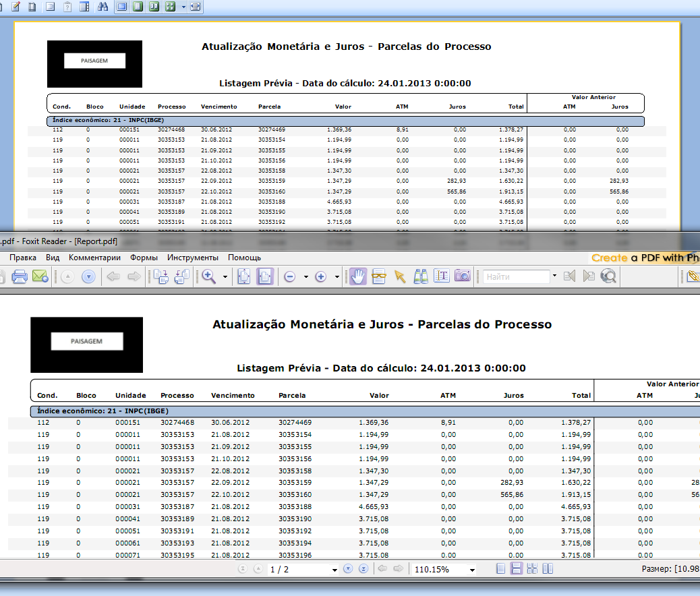The width and height of the screenshot is (700, 596).
Task: Click the find previous icon
Action: click(569, 277)
